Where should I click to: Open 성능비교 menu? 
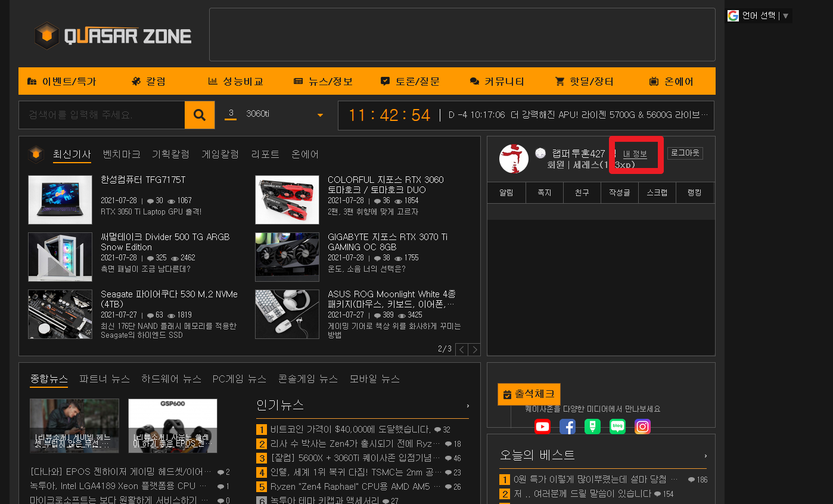point(235,82)
